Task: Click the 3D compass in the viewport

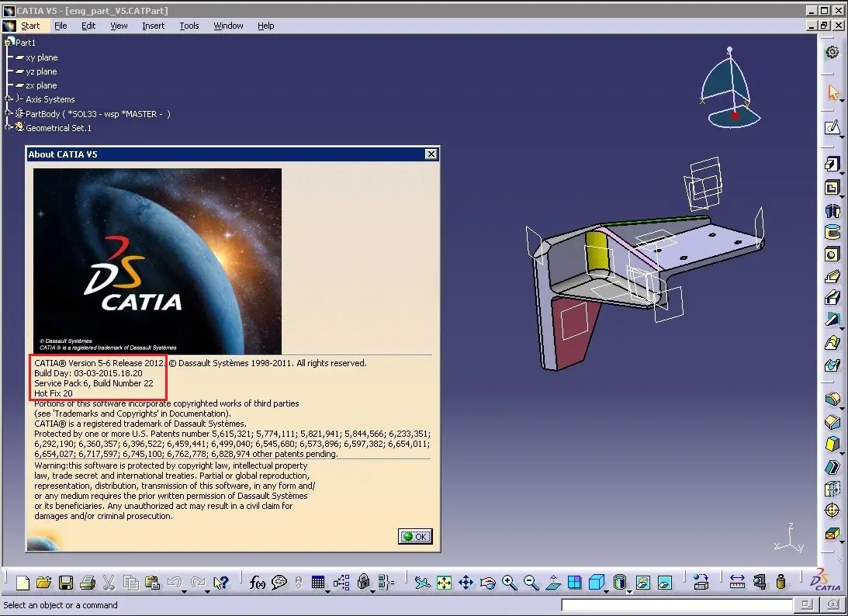Action: coord(731,88)
